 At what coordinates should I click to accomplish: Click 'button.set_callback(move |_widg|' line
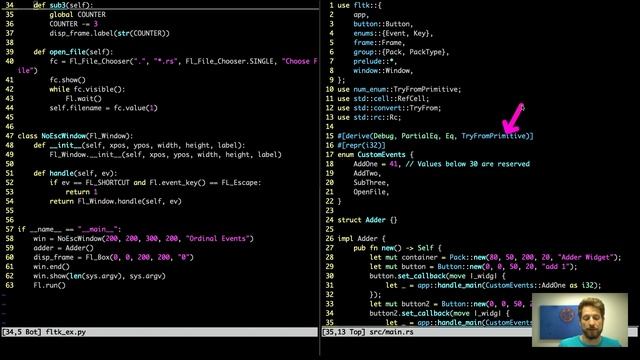[438, 276]
